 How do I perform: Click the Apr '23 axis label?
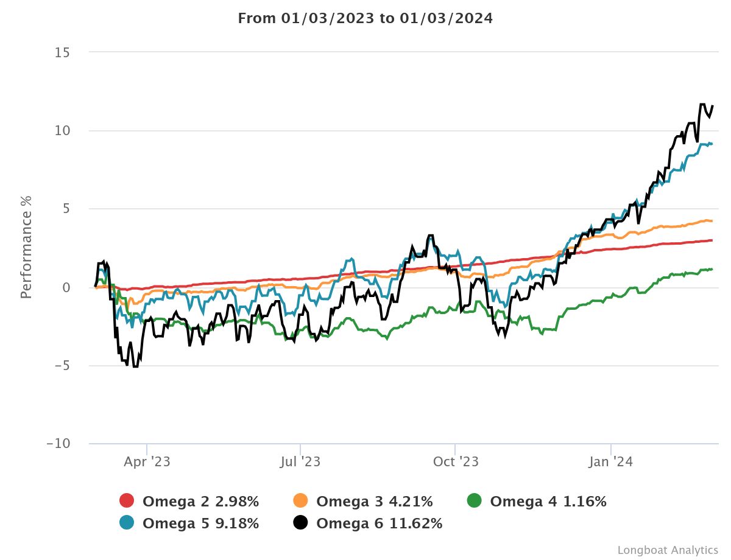[147, 462]
